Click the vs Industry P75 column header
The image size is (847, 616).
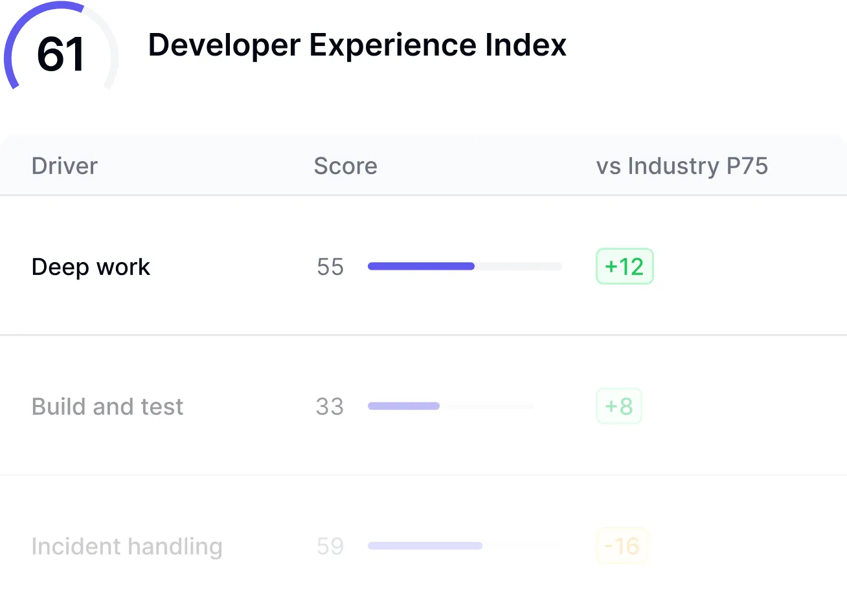point(681,166)
